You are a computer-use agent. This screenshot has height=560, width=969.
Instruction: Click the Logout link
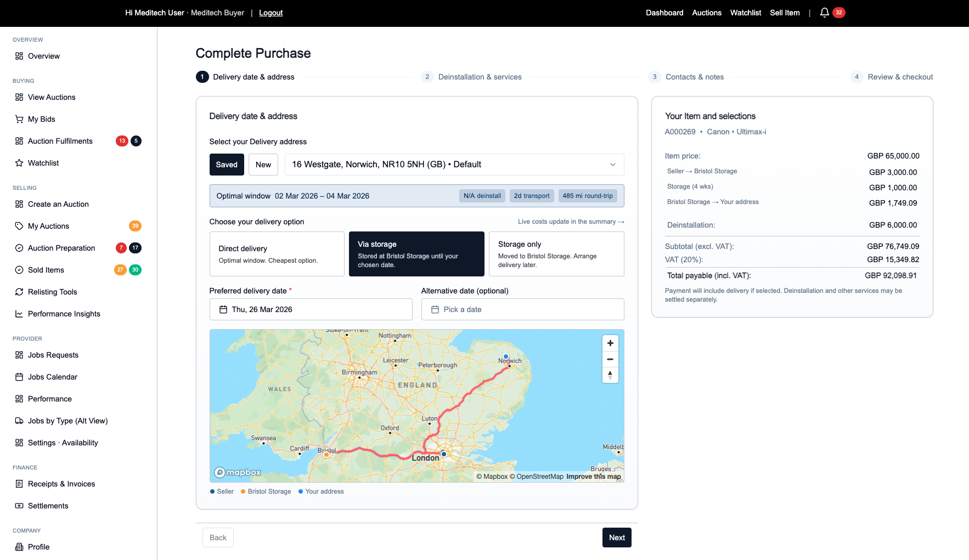tap(271, 13)
